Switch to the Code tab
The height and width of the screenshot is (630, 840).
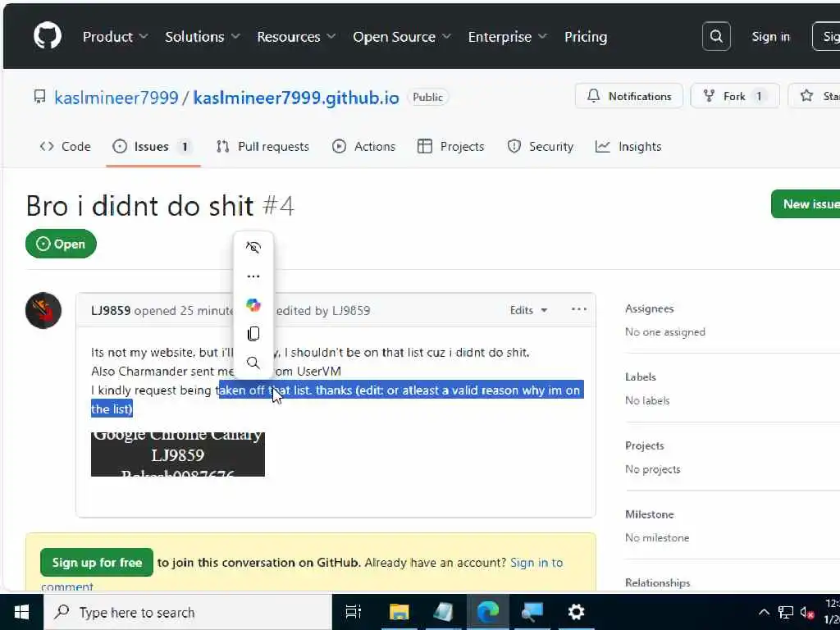click(66, 146)
